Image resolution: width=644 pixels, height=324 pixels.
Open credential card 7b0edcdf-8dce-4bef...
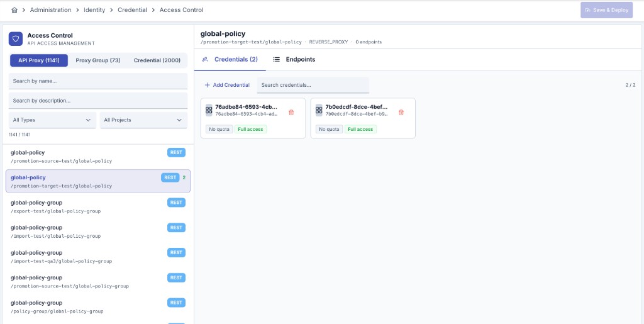click(363, 118)
